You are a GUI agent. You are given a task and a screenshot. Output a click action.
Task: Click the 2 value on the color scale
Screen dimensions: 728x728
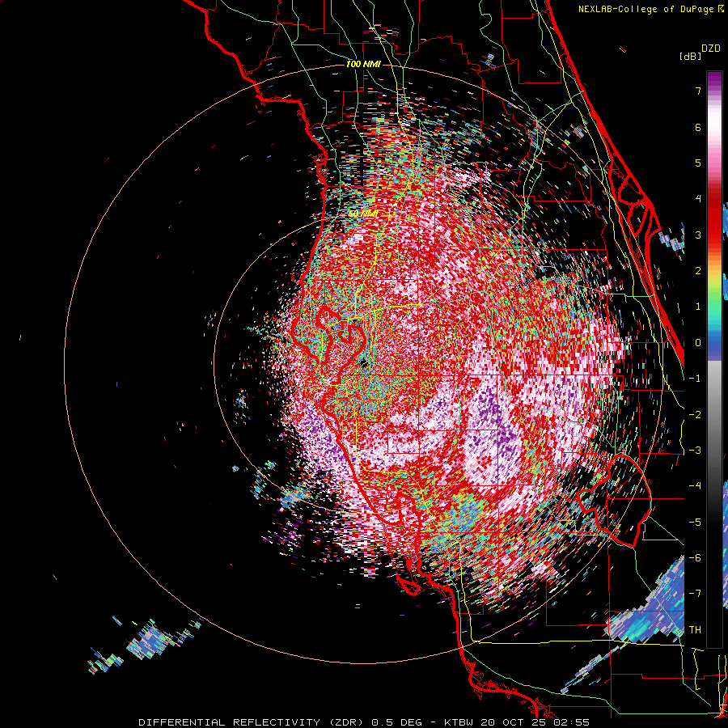coord(698,271)
